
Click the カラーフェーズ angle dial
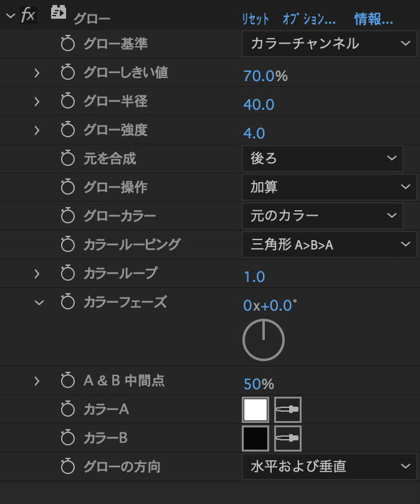click(263, 340)
